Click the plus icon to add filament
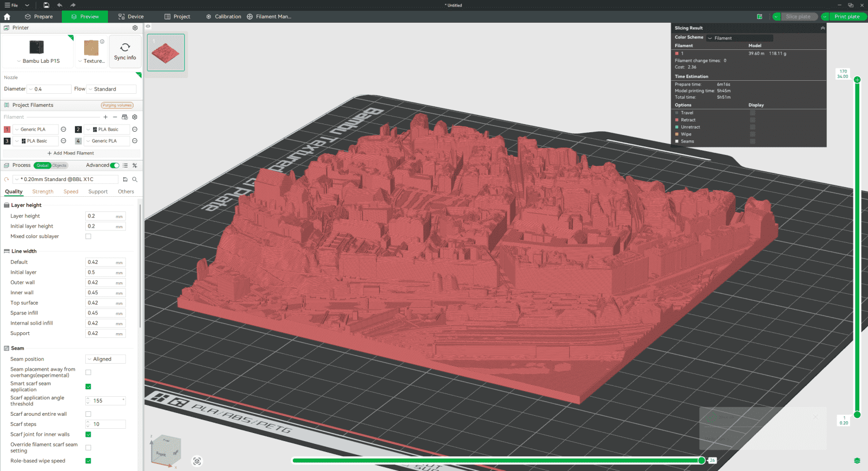 pyautogui.click(x=105, y=117)
